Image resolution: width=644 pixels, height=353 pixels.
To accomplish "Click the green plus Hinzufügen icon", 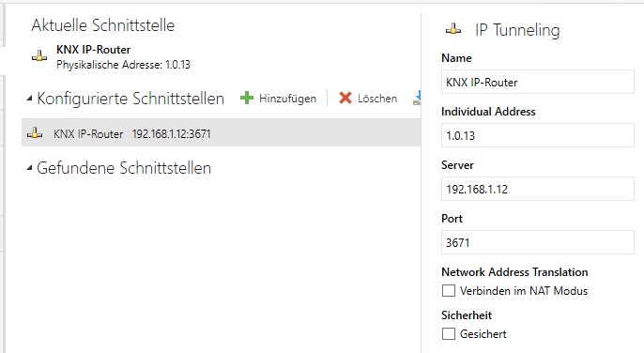I will click(x=247, y=99).
